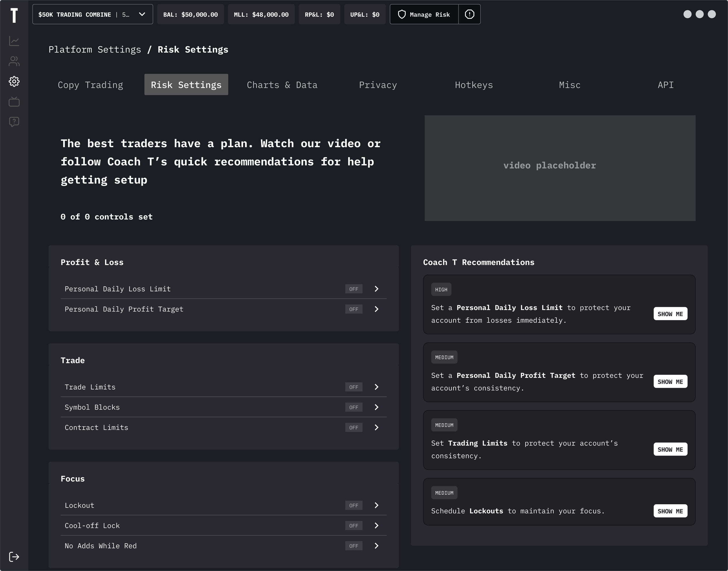Image resolution: width=728 pixels, height=571 pixels.
Task: Click the BAL: $50,000.00 balance indicator
Action: pyautogui.click(x=190, y=14)
